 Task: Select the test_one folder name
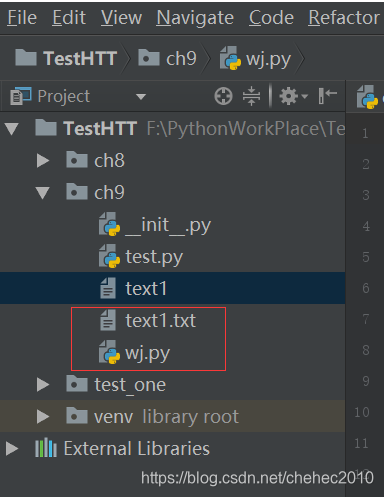coord(130,385)
